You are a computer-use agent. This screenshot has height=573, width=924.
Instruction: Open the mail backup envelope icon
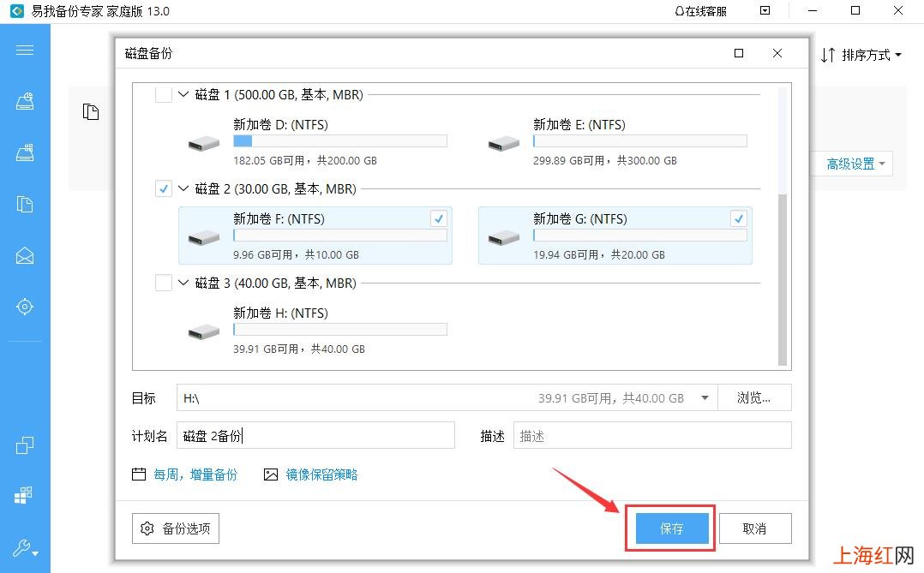point(25,255)
